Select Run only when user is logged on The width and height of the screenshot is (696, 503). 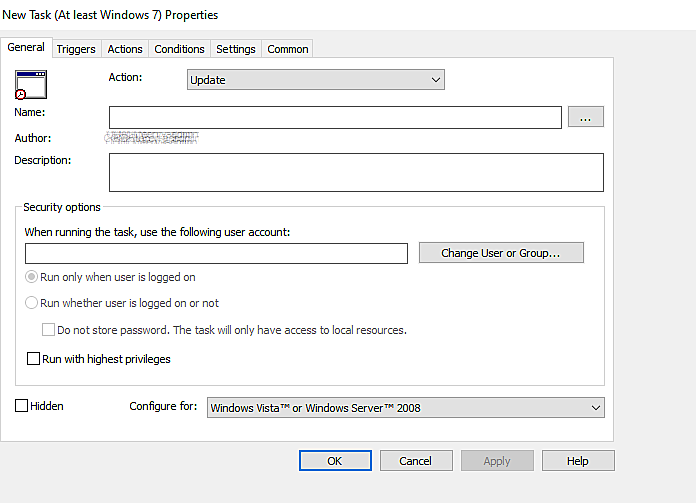coord(33,277)
